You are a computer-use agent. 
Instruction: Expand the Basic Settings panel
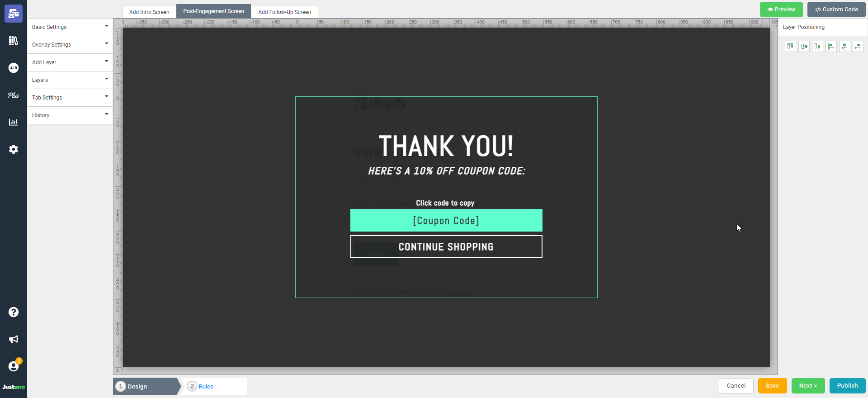(x=70, y=27)
